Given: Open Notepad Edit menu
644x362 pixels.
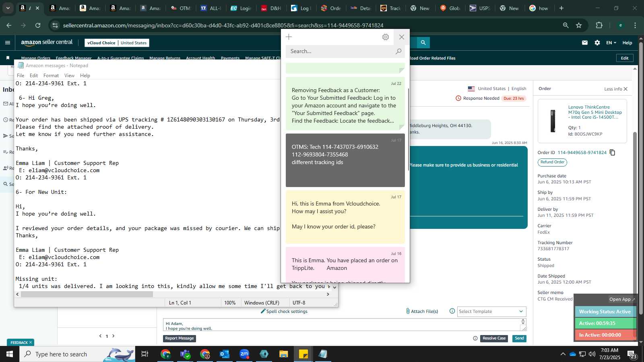Looking at the screenshot, I should click(x=34, y=76).
